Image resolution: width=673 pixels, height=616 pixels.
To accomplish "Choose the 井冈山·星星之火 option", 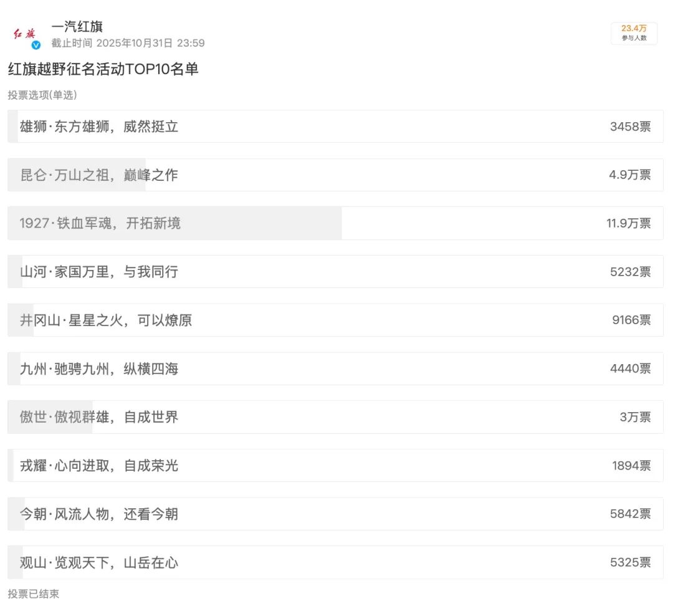I will [335, 320].
